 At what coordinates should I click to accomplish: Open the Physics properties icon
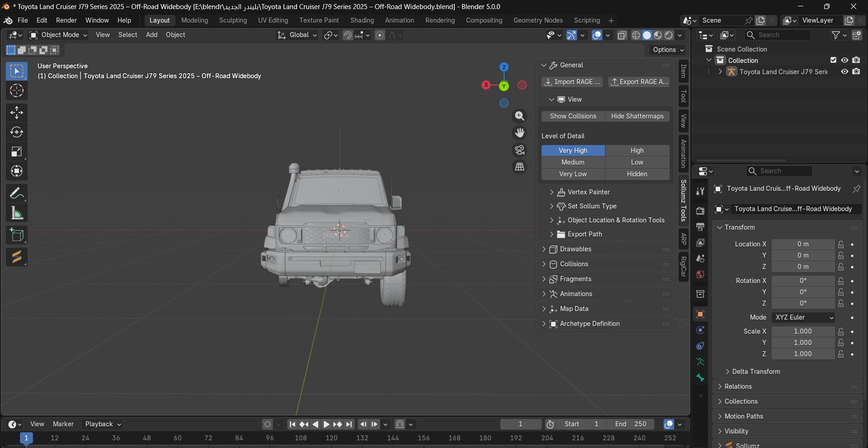(700, 330)
